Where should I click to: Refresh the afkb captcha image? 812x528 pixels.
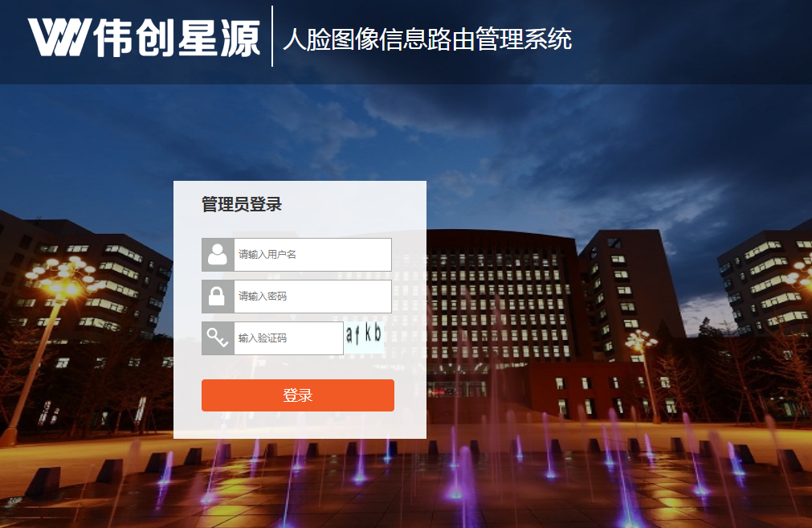(x=364, y=337)
